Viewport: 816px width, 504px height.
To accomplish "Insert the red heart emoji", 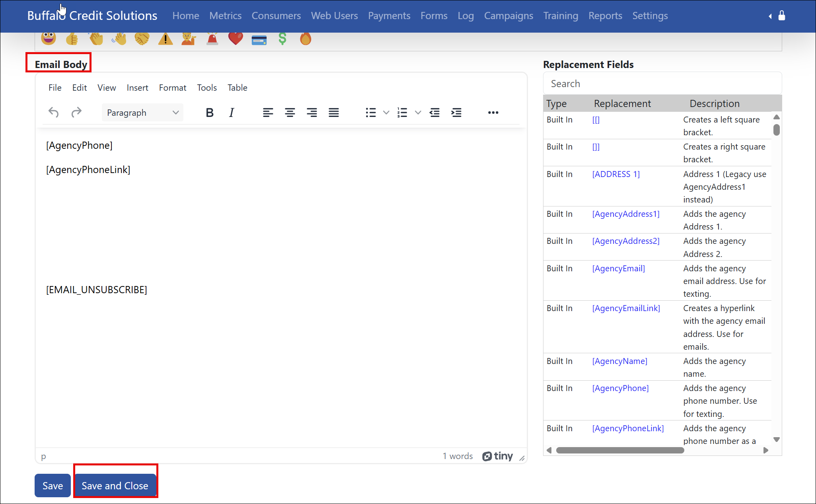I will pos(236,39).
